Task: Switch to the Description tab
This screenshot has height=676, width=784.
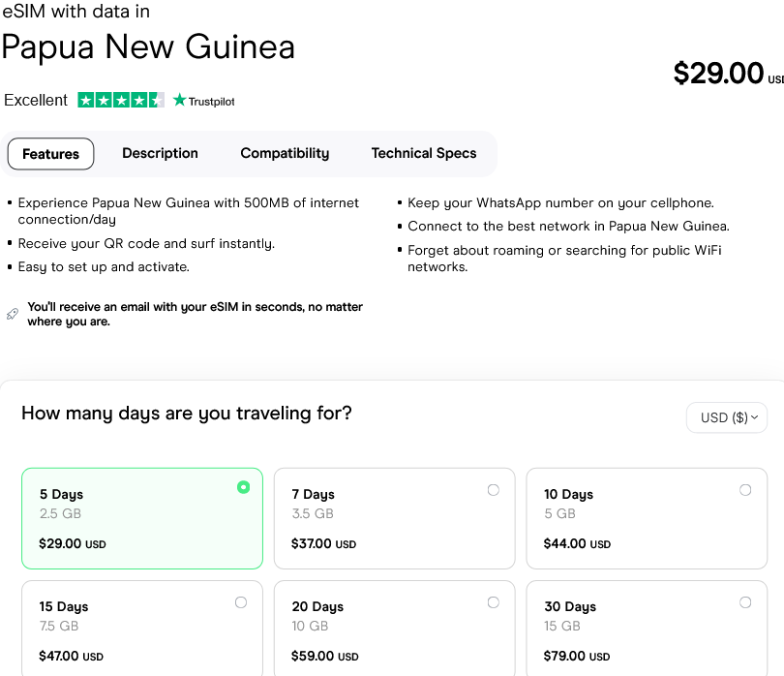Action: (160, 153)
